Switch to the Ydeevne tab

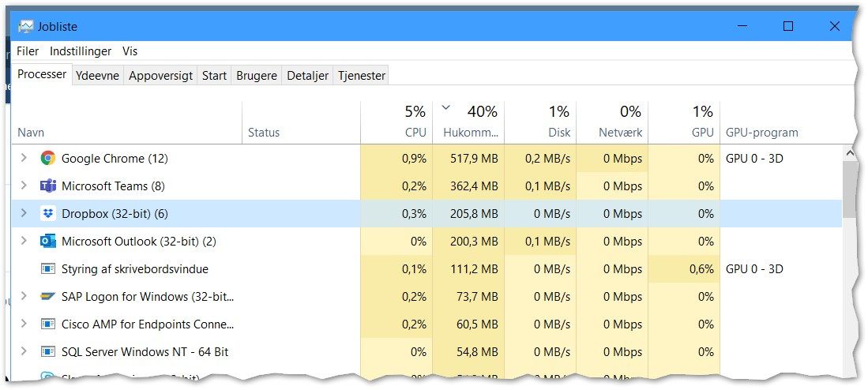pos(97,76)
